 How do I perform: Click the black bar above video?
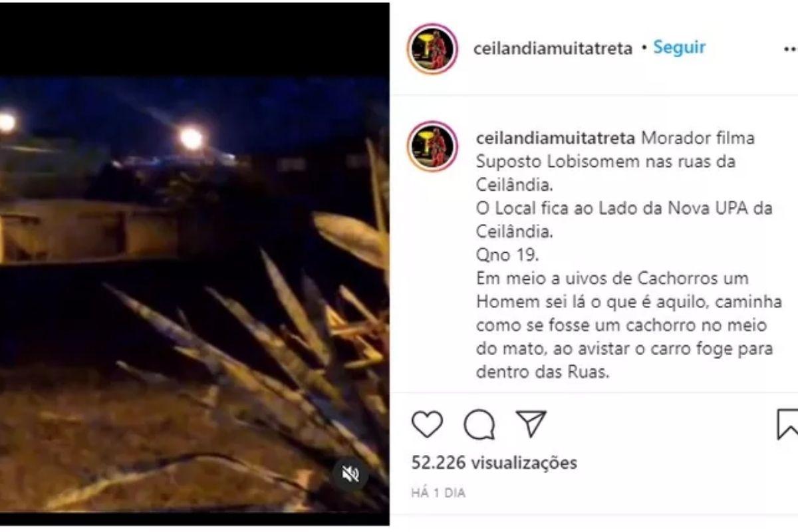tap(194, 40)
